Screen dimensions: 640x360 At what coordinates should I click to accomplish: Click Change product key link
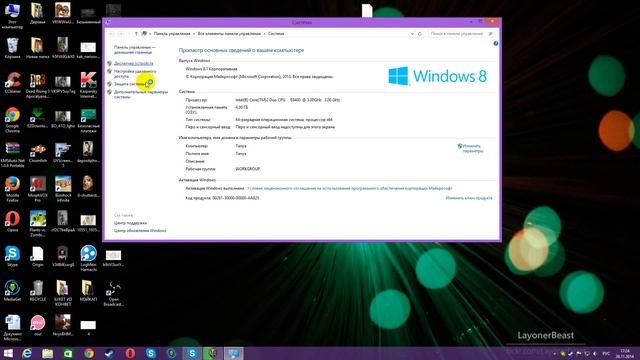click(x=469, y=198)
